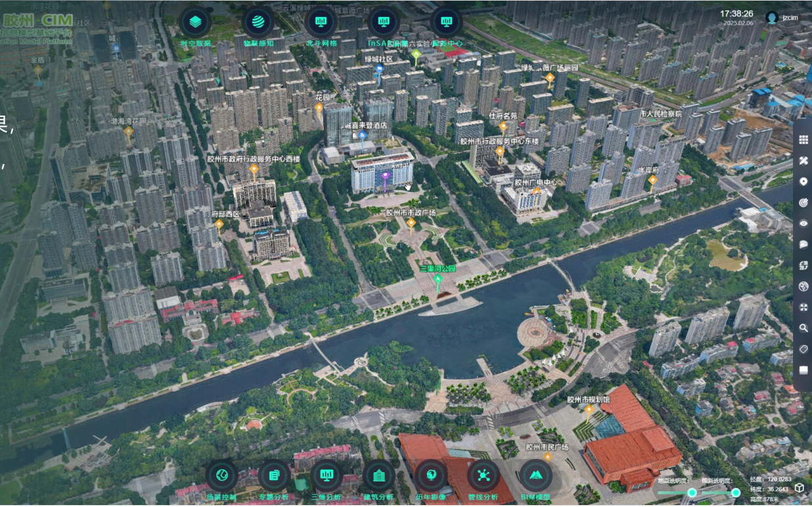Open the BIM模型 panel
This screenshot has height=507, width=812.
(535, 475)
